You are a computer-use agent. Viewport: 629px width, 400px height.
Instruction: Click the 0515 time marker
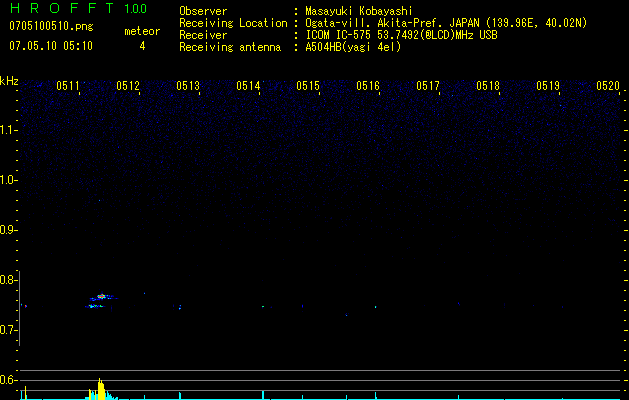click(308, 86)
